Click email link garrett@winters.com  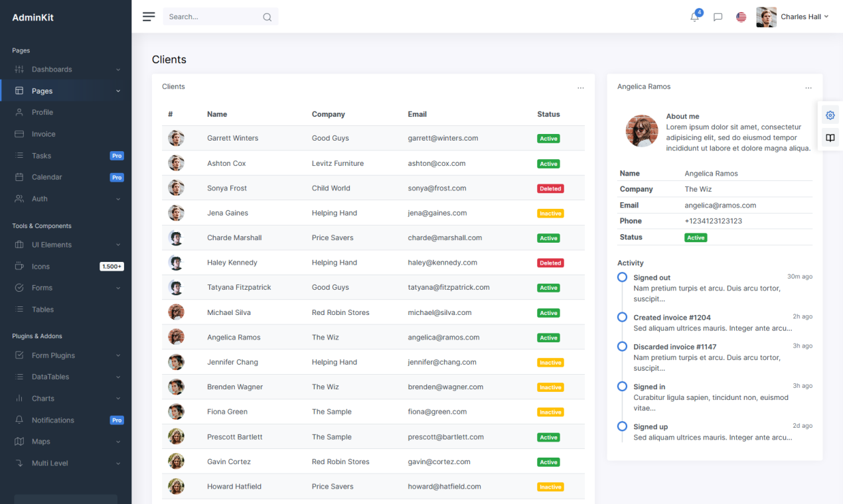tap(444, 138)
